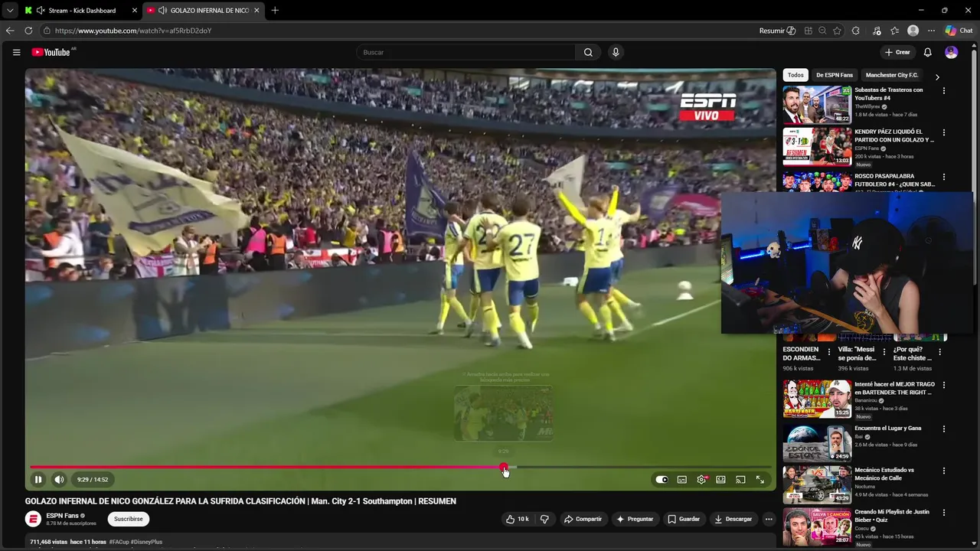Screen dimensions: 980x551
Task: Open options for Playlist de Justin Bieber video
Action: [x=943, y=513]
